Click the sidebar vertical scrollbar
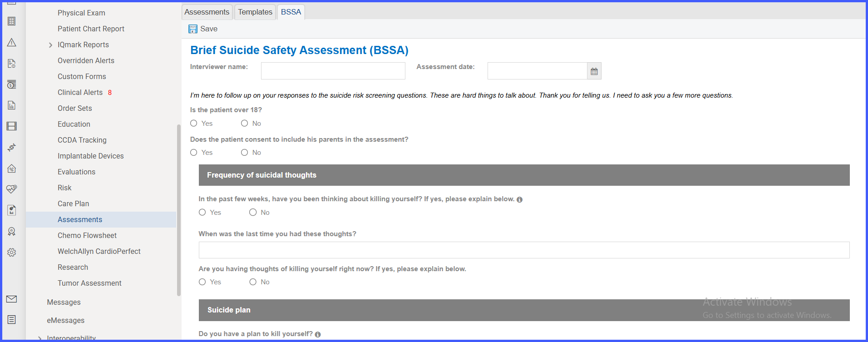 click(178, 210)
